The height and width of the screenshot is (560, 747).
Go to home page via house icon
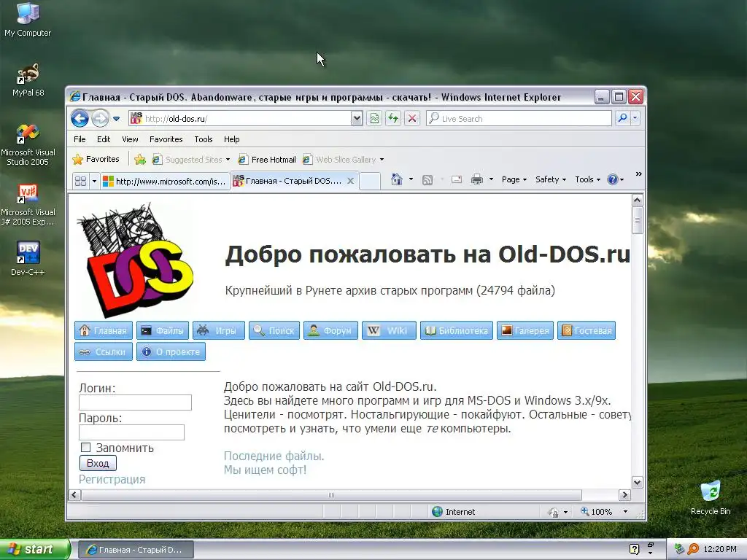pyautogui.click(x=396, y=179)
